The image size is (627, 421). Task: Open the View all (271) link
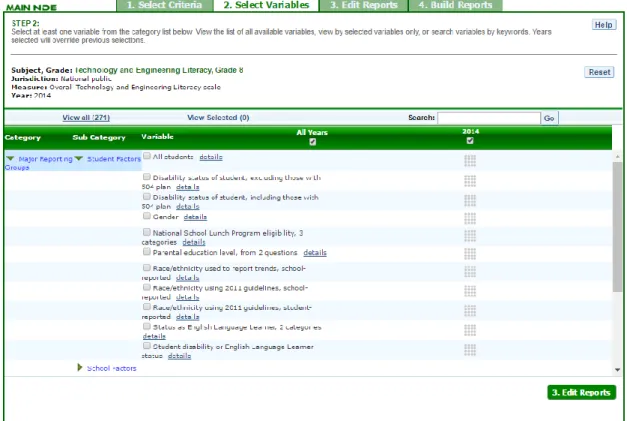86,118
